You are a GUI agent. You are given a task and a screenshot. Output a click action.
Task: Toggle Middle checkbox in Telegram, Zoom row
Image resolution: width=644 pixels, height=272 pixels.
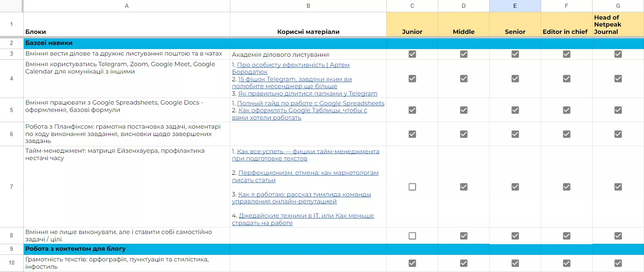(464, 78)
